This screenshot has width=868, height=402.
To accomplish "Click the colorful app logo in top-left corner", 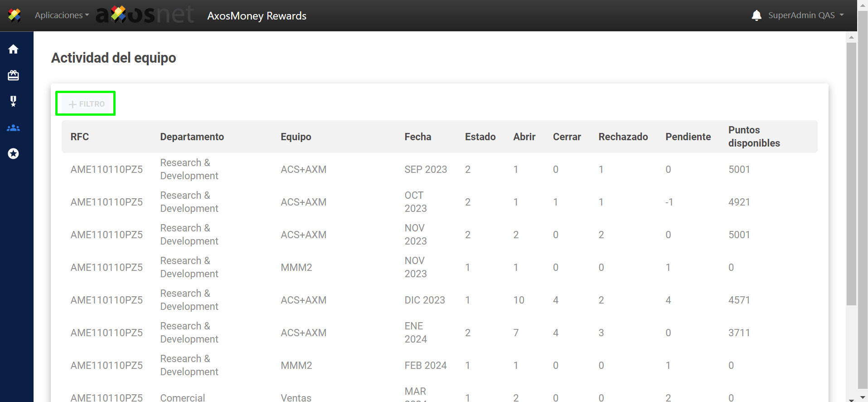I will pyautogui.click(x=15, y=15).
